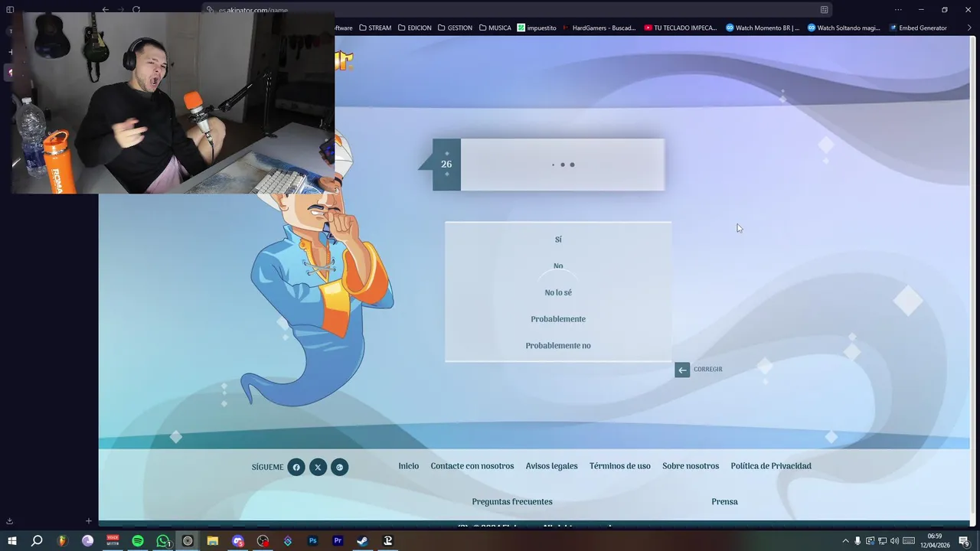Reload the page with refresh icon
Image resolution: width=980 pixels, height=551 pixels.
[x=136, y=10]
